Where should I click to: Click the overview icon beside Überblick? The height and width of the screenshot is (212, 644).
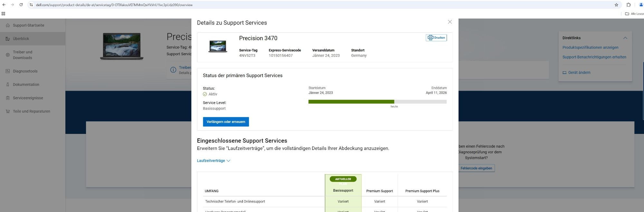coord(8,39)
